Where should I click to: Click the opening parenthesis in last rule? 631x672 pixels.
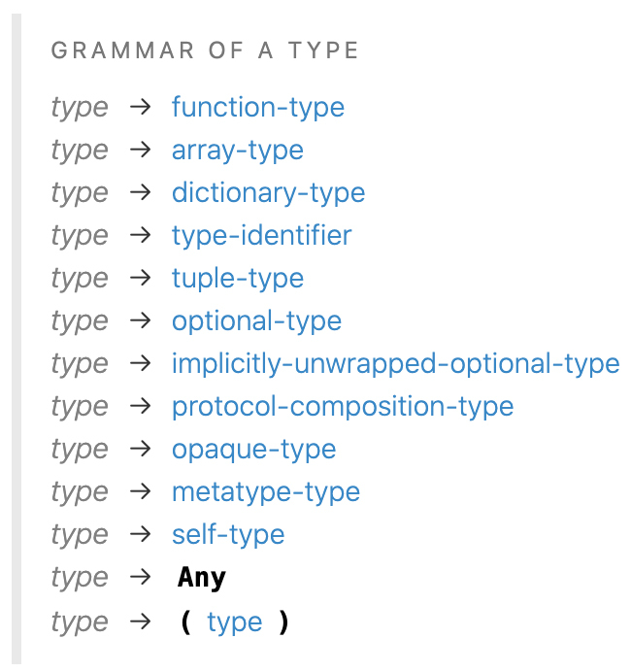point(185,622)
